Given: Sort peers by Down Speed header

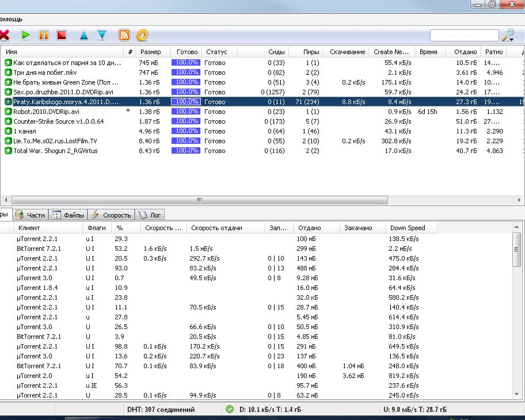Looking at the screenshot, I should click(411, 228).
